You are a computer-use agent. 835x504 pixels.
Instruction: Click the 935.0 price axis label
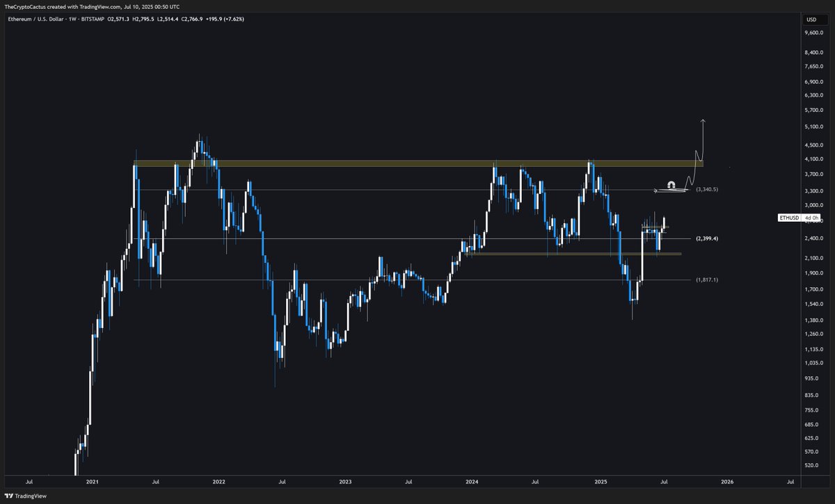coord(813,379)
